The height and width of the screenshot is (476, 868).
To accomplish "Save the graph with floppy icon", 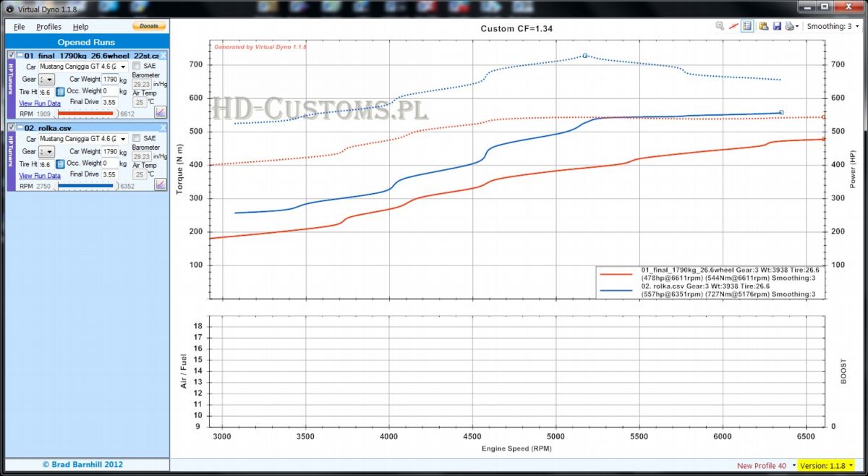I will click(777, 26).
